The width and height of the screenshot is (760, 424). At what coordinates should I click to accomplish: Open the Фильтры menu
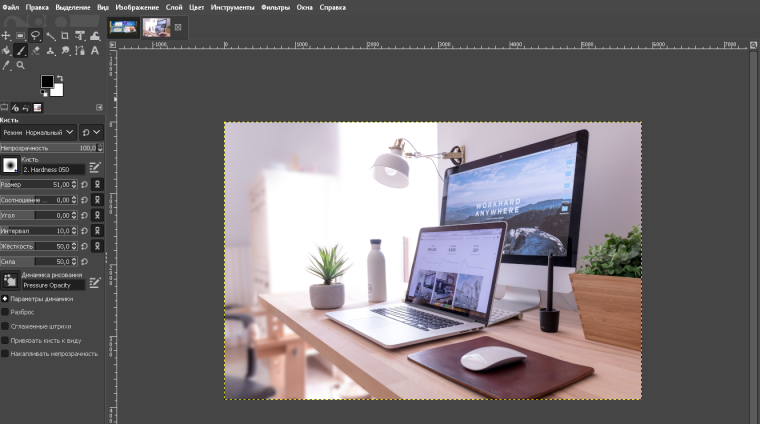[x=275, y=7]
